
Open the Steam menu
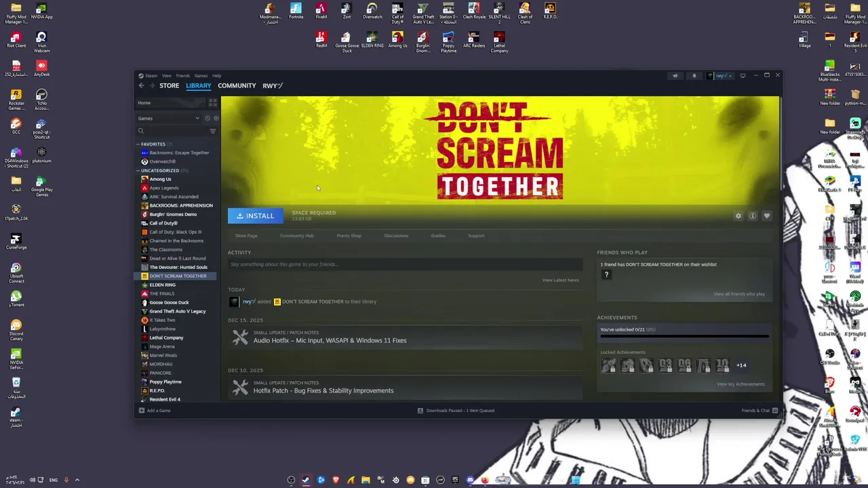pos(149,75)
